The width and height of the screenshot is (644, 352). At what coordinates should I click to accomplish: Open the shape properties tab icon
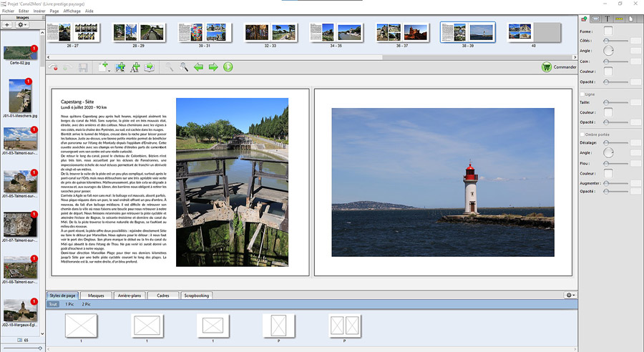tap(584, 19)
